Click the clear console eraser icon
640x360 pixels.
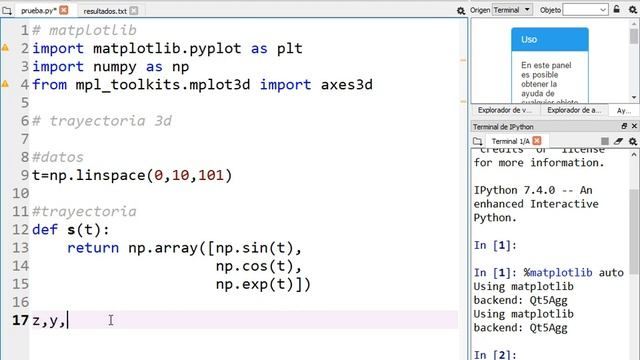coord(618,141)
